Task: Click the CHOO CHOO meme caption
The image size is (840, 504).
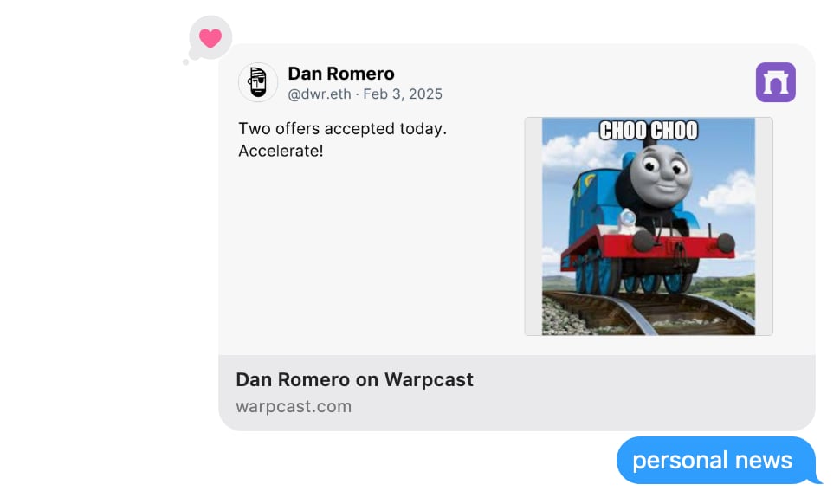Action: tap(649, 130)
